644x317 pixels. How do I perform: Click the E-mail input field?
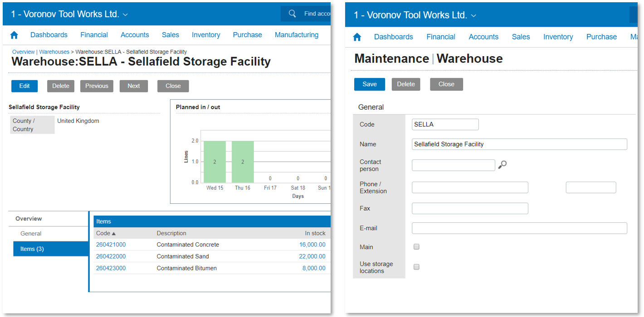coord(519,228)
